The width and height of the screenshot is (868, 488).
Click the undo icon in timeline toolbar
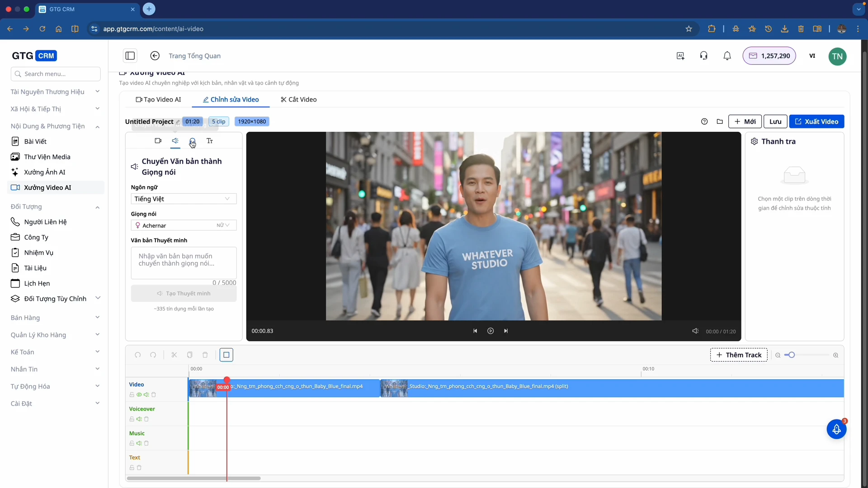[138, 355]
